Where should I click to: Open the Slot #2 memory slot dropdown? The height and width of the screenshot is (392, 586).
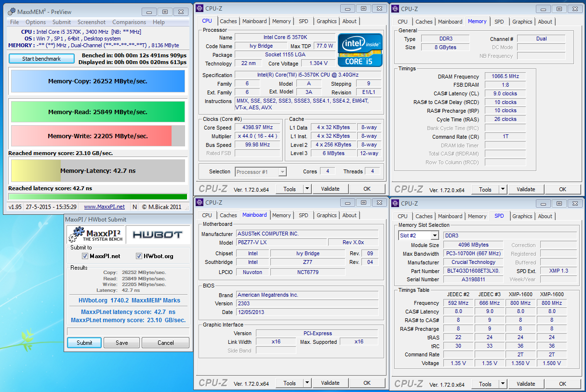(x=435, y=235)
